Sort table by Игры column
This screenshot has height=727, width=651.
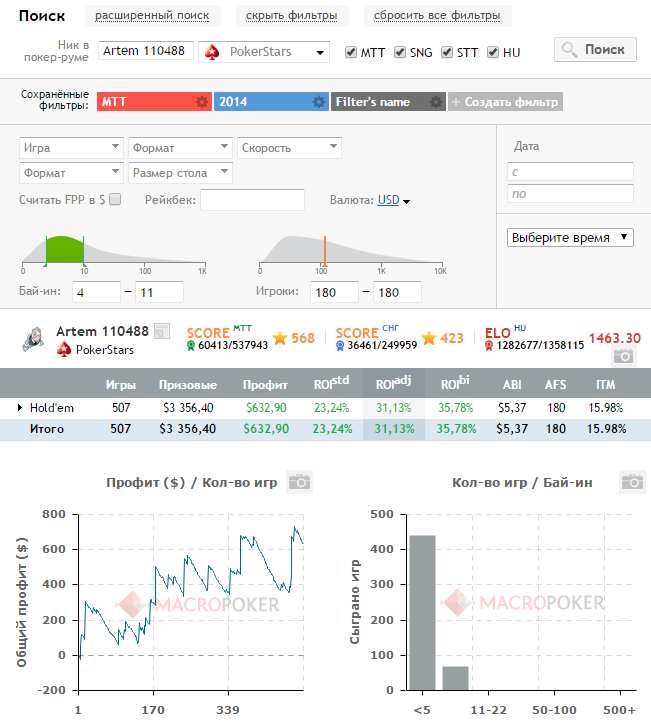pyautogui.click(x=121, y=385)
